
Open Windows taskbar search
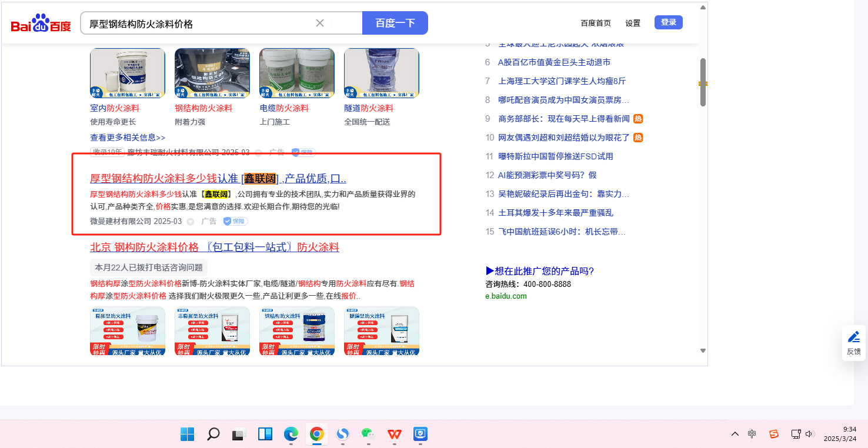pos(213,434)
